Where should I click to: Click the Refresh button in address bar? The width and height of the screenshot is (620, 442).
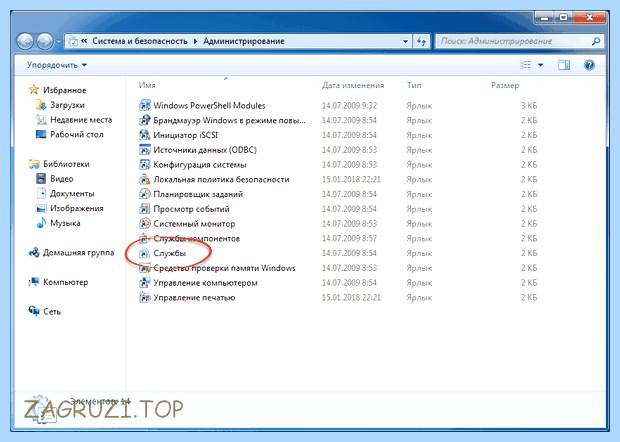422,41
